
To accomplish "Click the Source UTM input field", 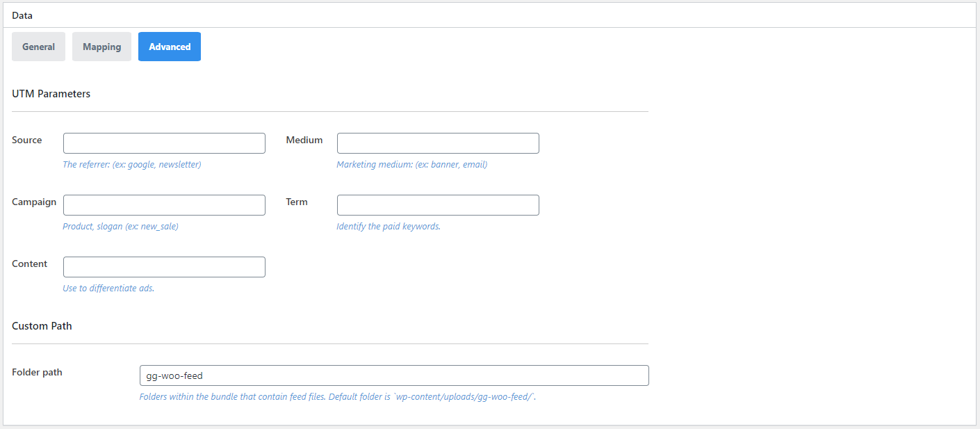I will (164, 143).
